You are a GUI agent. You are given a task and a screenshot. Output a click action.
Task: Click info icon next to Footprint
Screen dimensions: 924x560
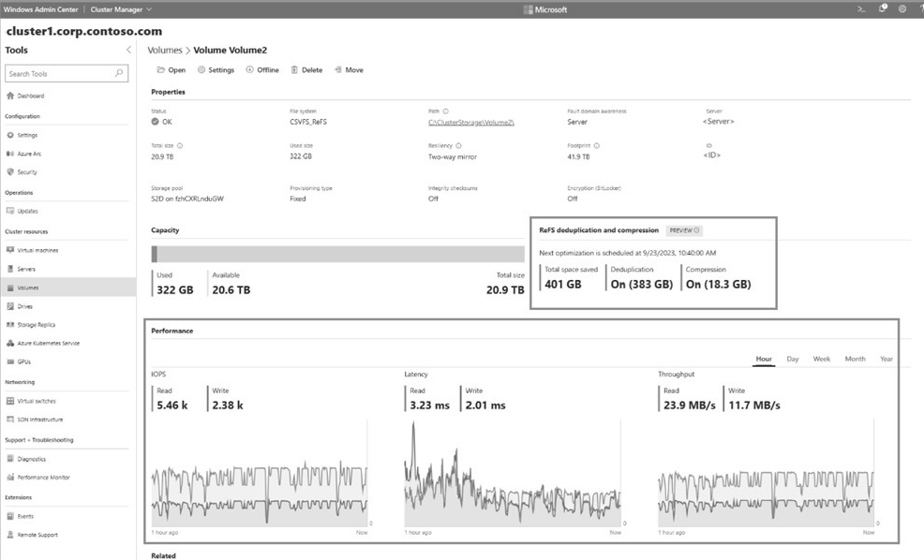596,145
